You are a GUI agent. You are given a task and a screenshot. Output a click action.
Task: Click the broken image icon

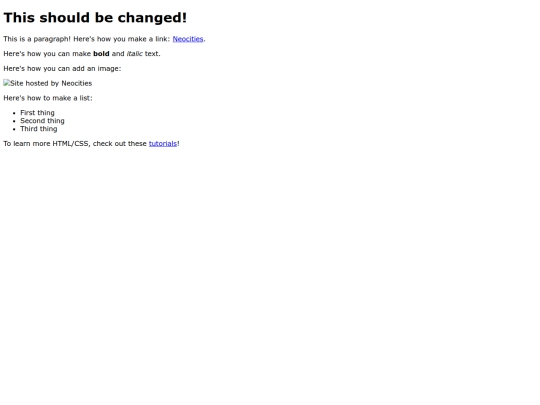[x=7, y=83]
